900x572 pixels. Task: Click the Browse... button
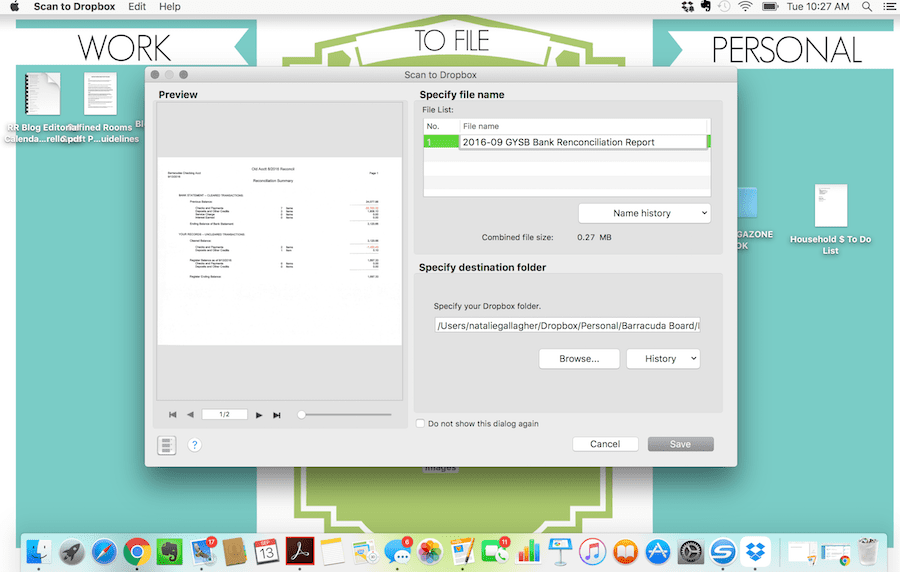(x=579, y=359)
